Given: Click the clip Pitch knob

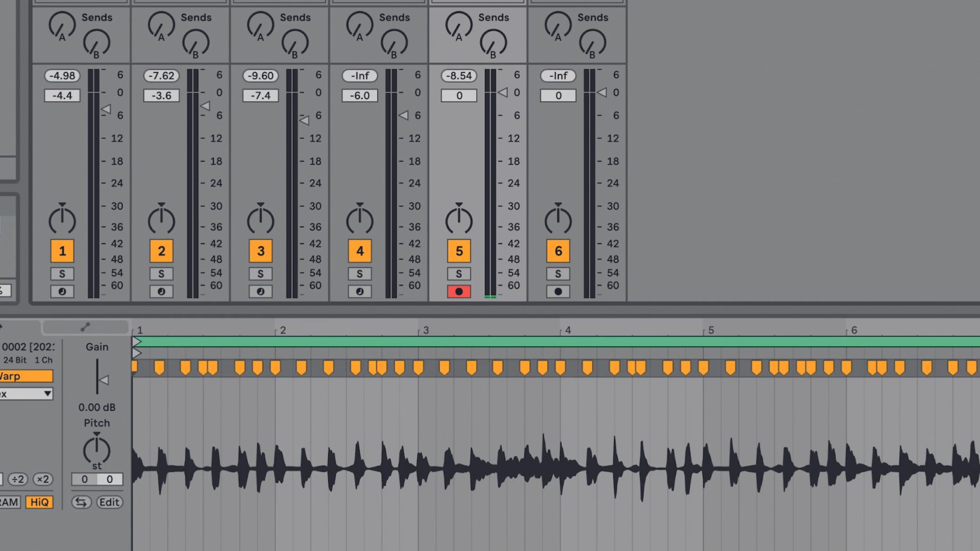Looking at the screenshot, I should 96,450.
